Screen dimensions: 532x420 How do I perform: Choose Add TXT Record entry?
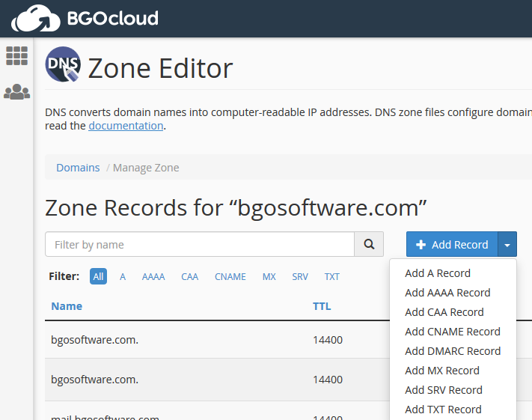click(x=443, y=410)
